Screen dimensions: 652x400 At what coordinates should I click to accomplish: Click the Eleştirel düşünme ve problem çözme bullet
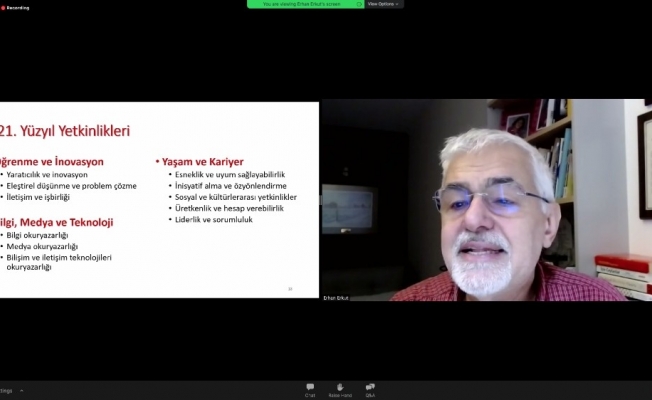(x=70, y=186)
